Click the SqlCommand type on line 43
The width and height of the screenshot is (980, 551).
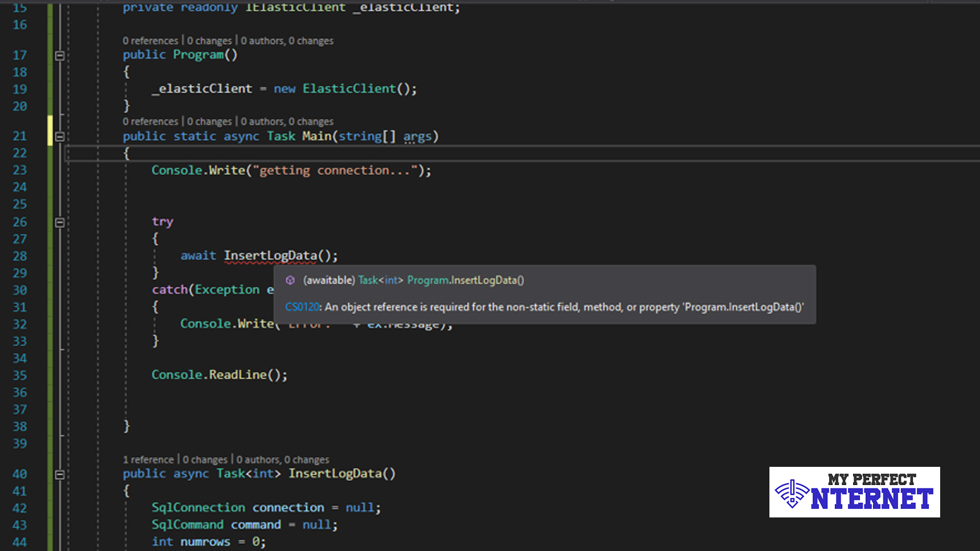188,525
